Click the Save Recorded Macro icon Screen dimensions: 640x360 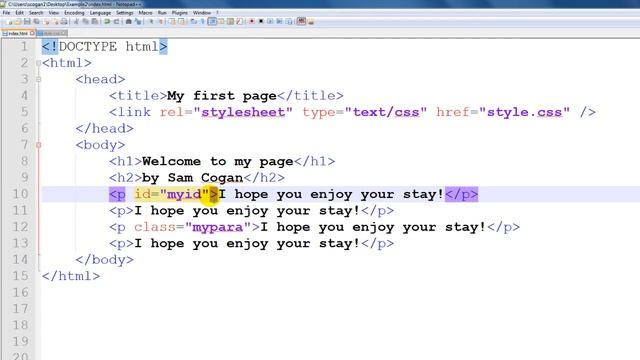click(289, 21)
